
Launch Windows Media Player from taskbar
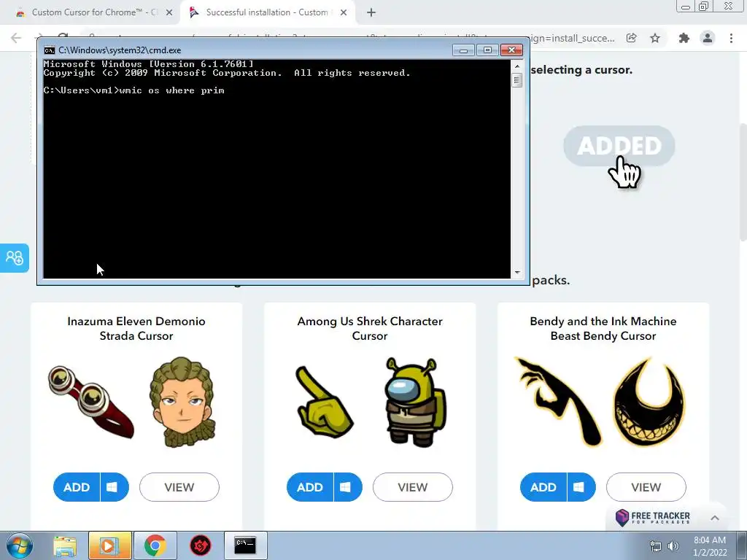109,545
